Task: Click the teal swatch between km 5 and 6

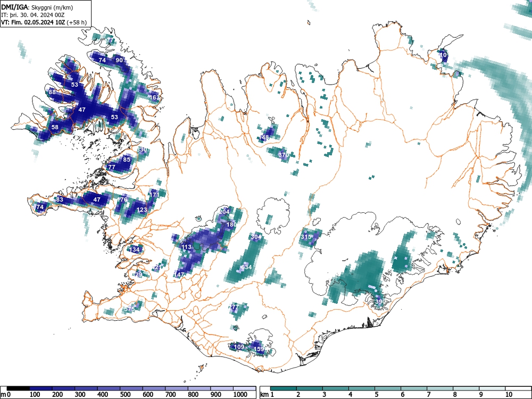Action: coord(388,388)
